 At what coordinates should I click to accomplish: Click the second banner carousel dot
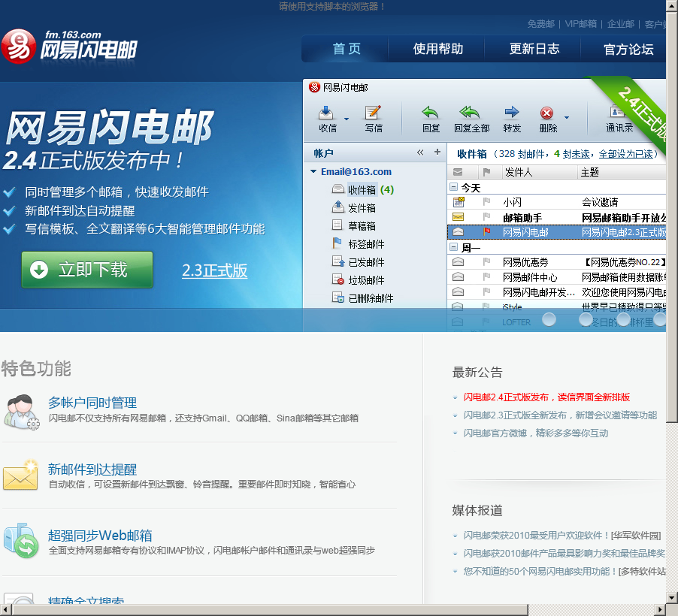pos(586,319)
